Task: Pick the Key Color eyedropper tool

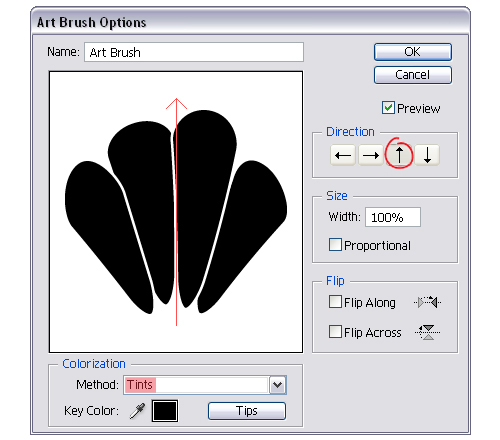Action: (137, 411)
